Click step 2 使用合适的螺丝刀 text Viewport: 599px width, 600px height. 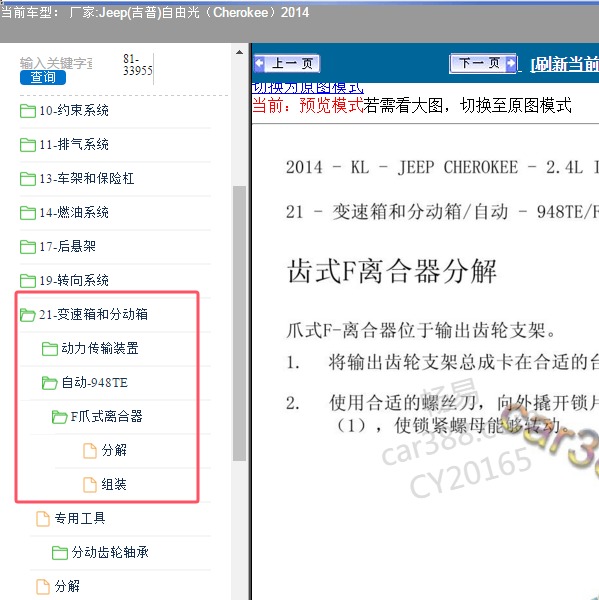(x=463, y=414)
